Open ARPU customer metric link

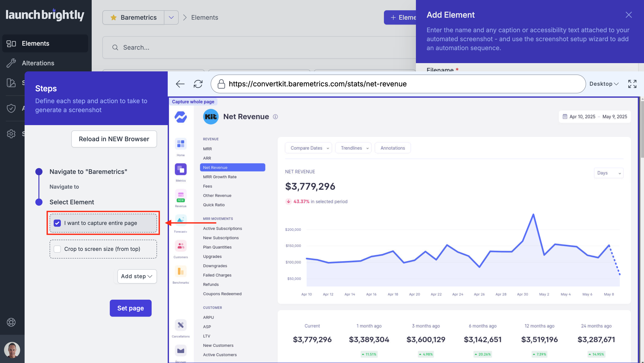click(208, 317)
